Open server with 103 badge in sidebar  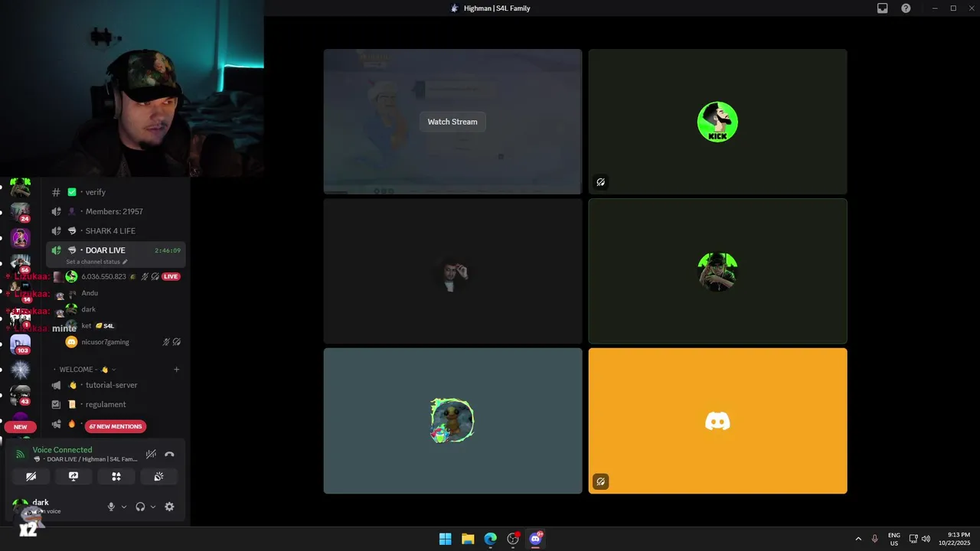(21, 344)
